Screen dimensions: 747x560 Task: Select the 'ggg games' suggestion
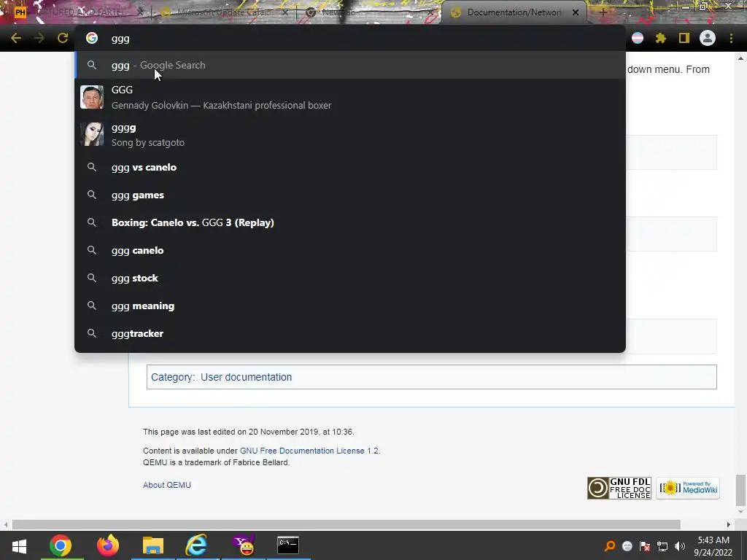click(350, 195)
